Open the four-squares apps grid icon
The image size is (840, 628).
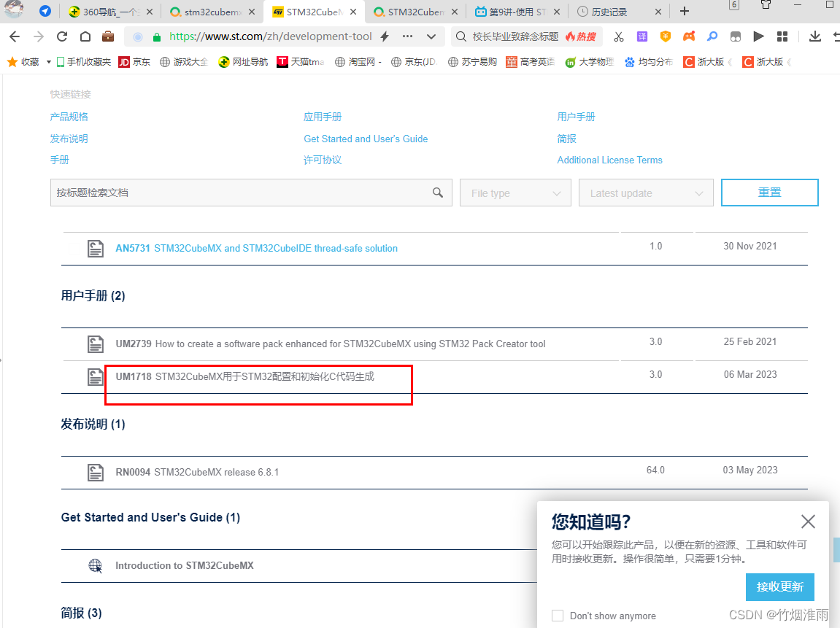(x=782, y=36)
